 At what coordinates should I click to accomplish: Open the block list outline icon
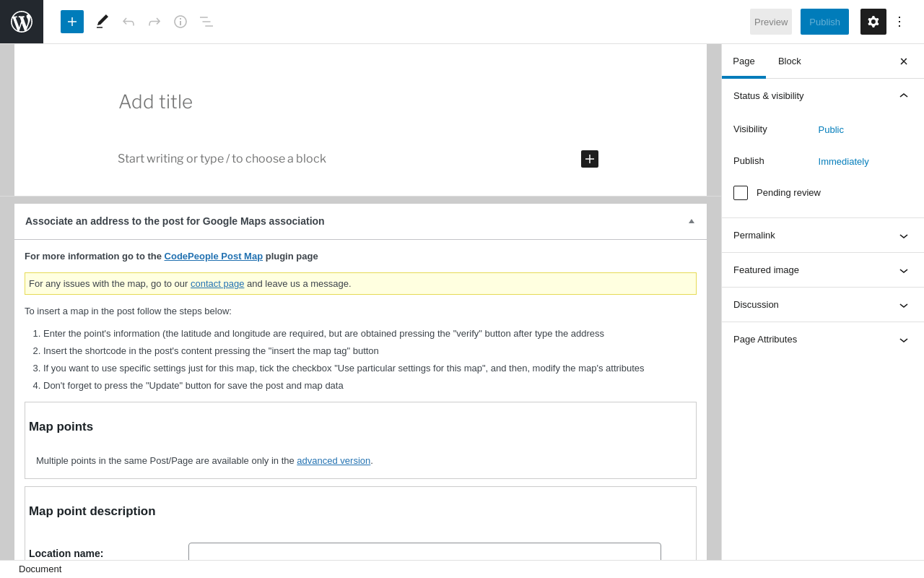(206, 22)
